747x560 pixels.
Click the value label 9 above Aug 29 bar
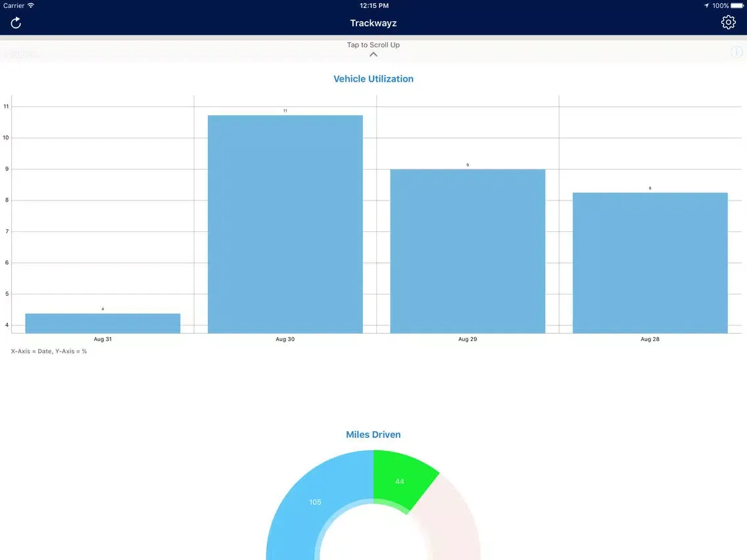point(468,165)
